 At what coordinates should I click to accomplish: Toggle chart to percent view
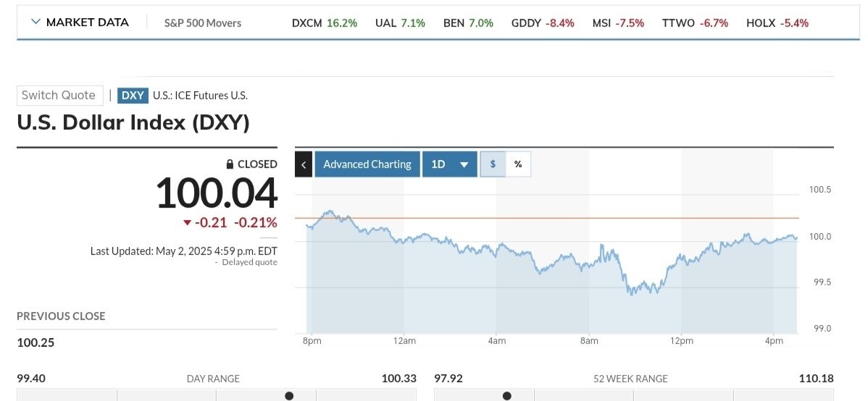[518, 164]
